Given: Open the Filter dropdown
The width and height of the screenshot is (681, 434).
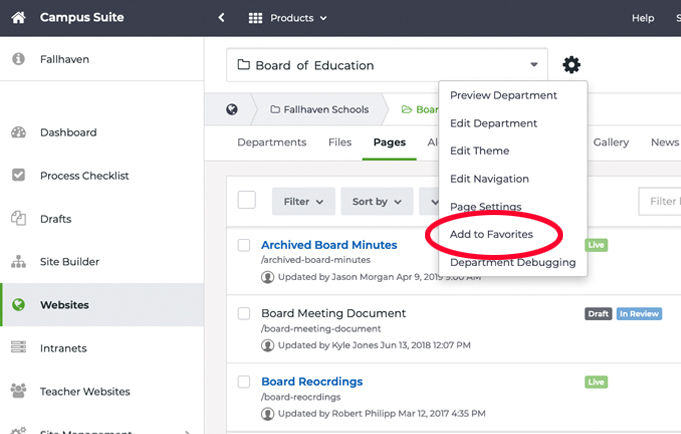Looking at the screenshot, I should (302, 201).
